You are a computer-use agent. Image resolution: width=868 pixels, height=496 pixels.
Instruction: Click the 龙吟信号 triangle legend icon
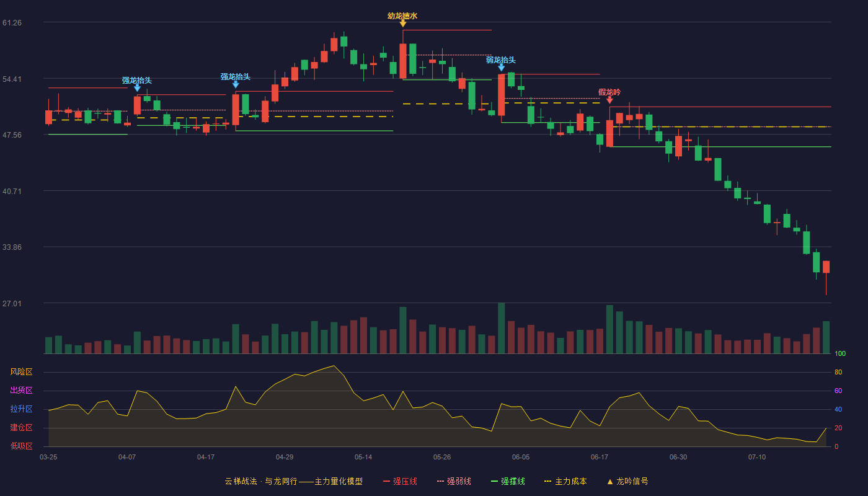click(x=609, y=481)
